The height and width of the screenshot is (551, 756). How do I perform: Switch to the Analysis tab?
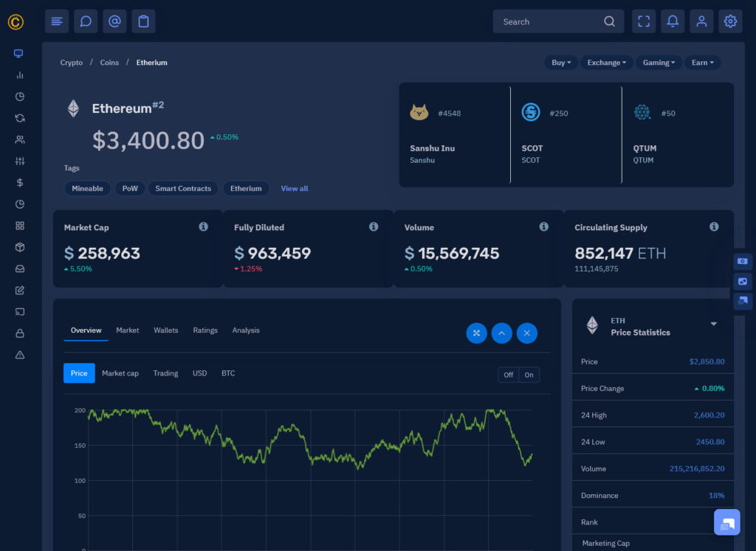click(x=246, y=330)
